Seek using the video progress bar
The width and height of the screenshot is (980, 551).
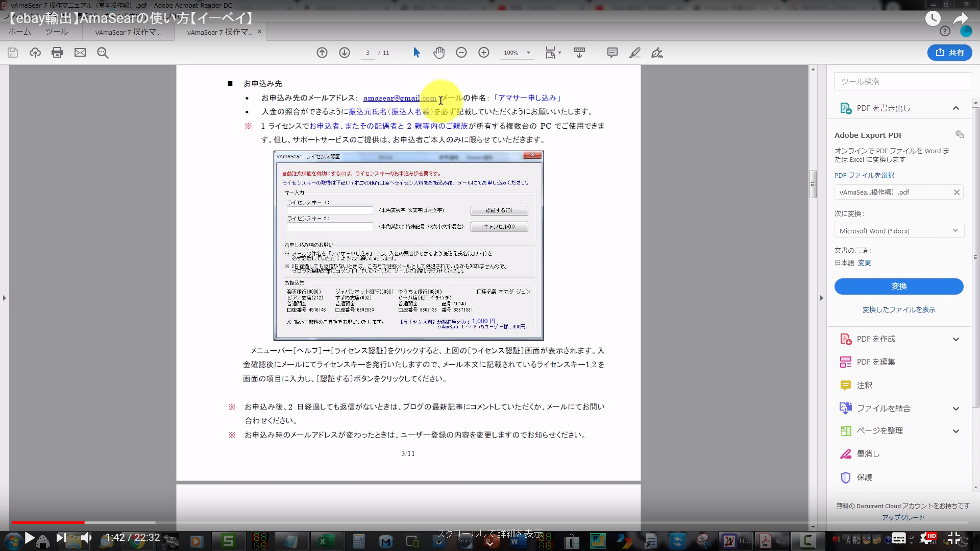click(x=490, y=522)
